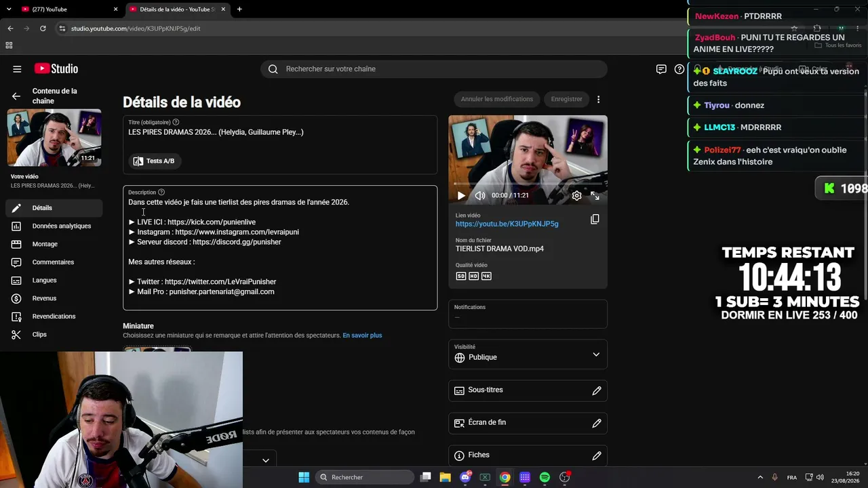Open Données analytiques in the sidebar

pyautogui.click(x=54, y=226)
